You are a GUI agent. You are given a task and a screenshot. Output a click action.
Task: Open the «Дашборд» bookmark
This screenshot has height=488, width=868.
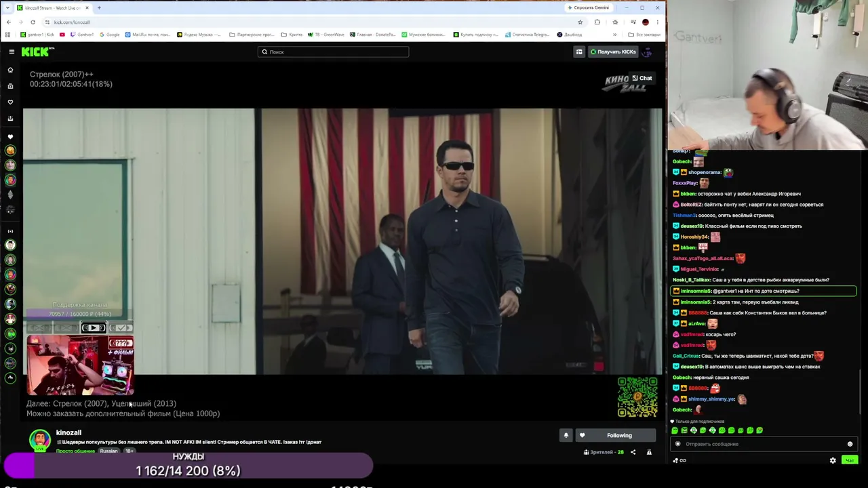pyautogui.click(x=570, y=35)
